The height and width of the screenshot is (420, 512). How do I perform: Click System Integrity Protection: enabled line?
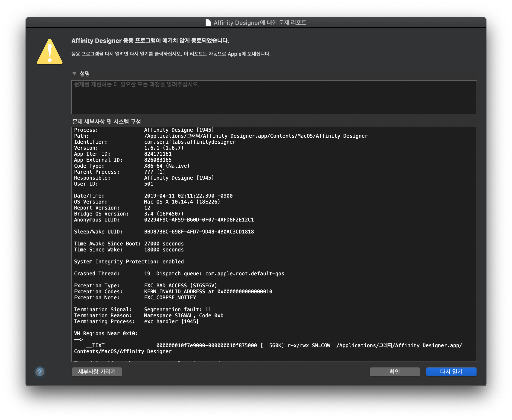pyautogui.click(x=129, y=262)
